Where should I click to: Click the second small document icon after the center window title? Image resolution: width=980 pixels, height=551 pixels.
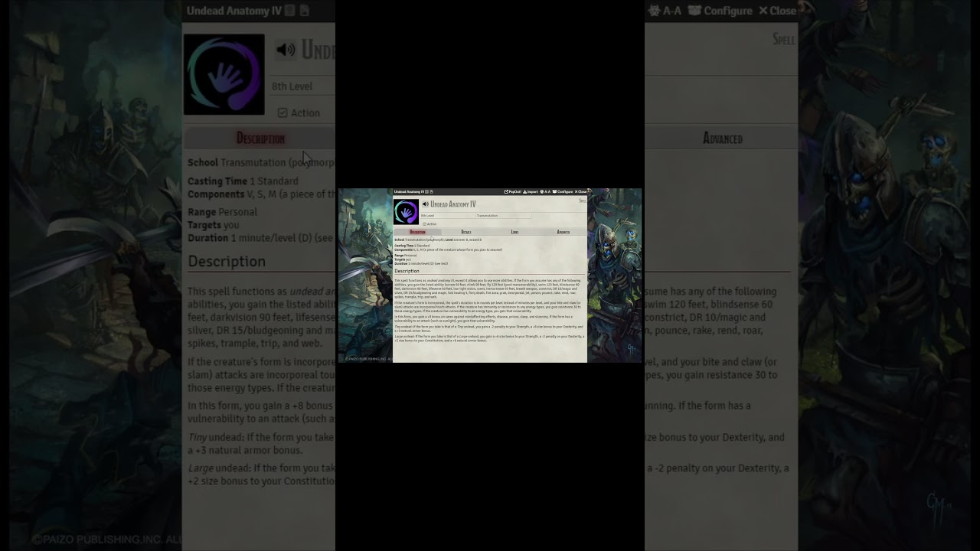coord(432,192)
